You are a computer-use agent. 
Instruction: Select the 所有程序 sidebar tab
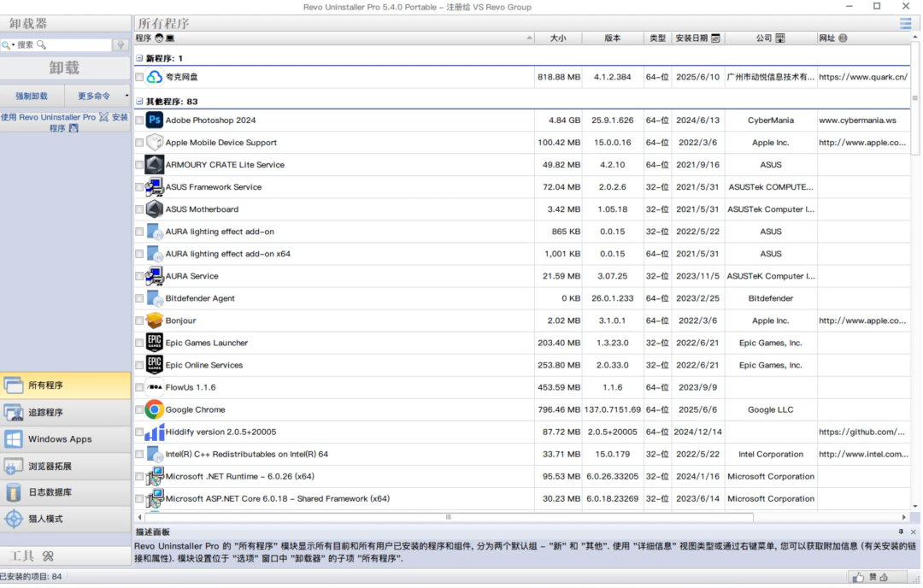tap(65, 385)
